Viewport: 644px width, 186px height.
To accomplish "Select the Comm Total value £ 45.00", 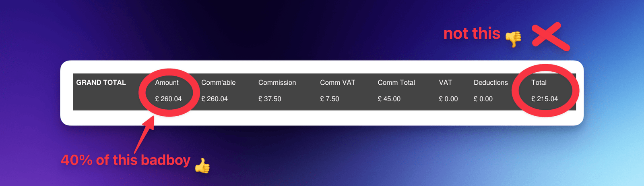I will click(x=389, y=99).
